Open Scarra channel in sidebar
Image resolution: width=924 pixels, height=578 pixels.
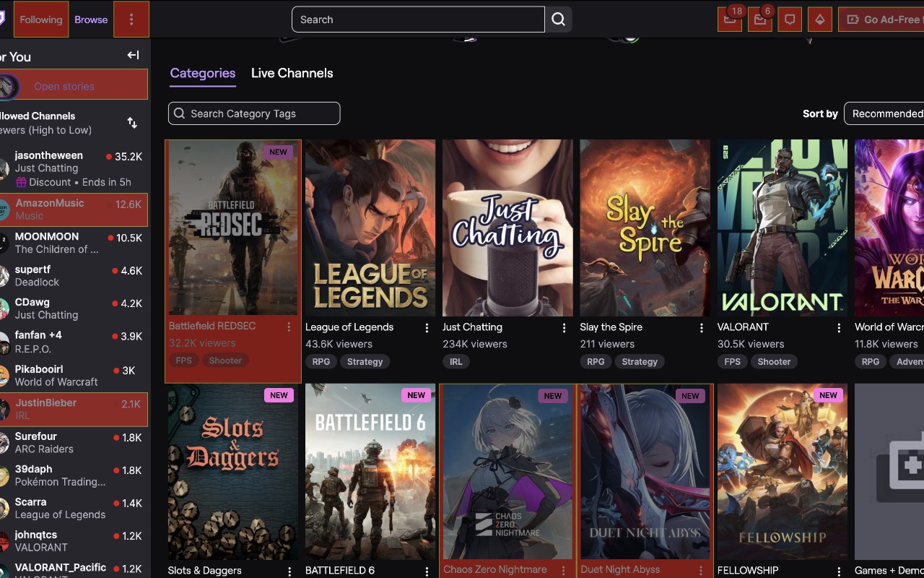tap(74, 508)
